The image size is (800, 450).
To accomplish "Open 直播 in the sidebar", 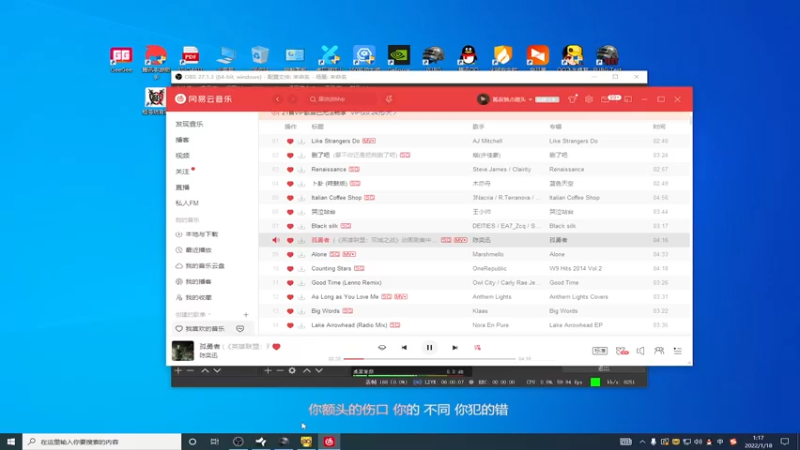I will point(182,187).
